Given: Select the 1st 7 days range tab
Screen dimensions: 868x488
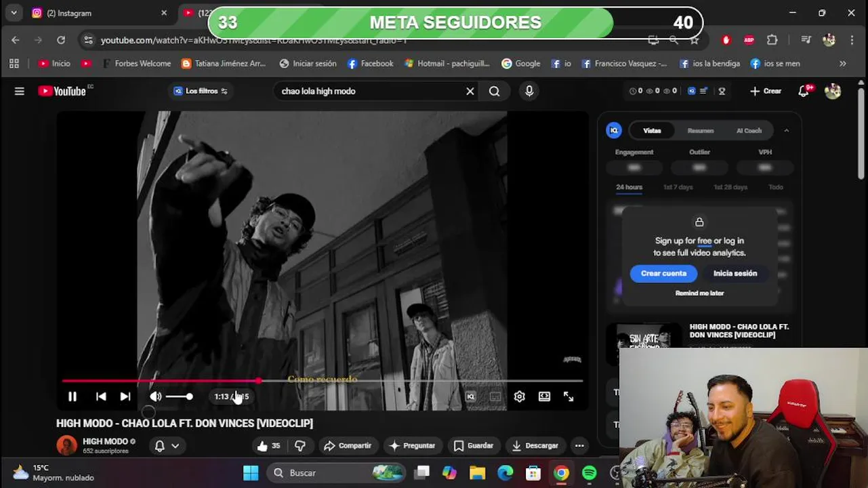Looking at the screenshot, I should tap(678, 187).
